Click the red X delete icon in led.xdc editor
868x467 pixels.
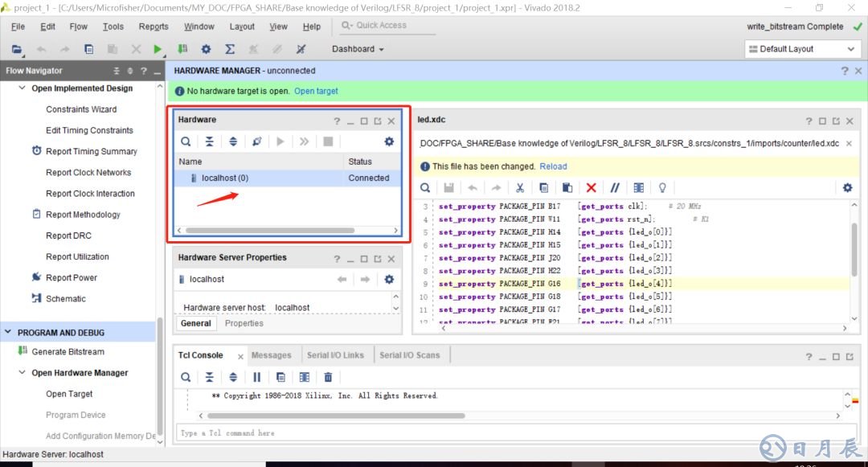tap(591, 187)
